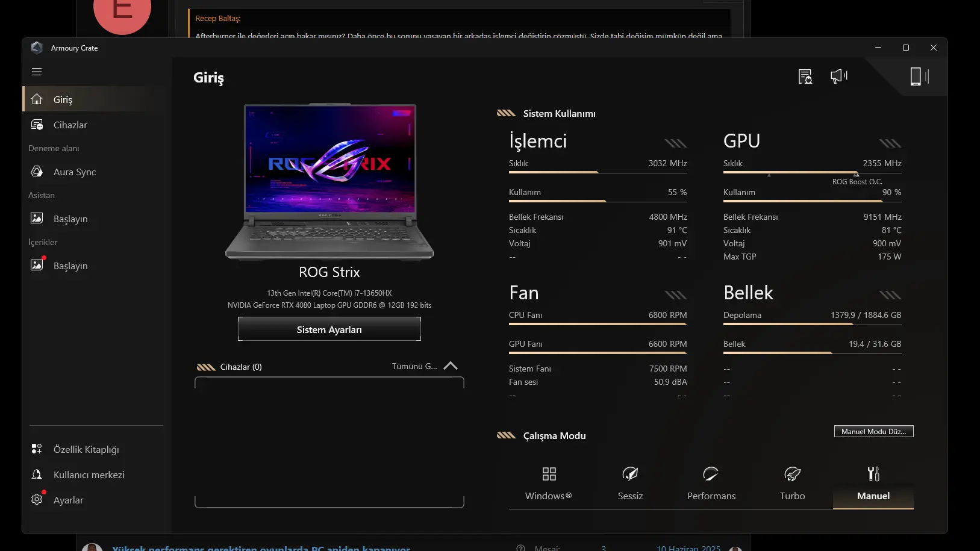Click red E avatar in forum page

tap(122, 12)
